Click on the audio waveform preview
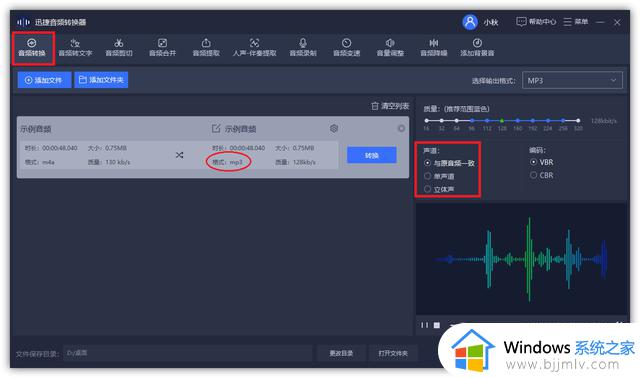 [521, 259]
